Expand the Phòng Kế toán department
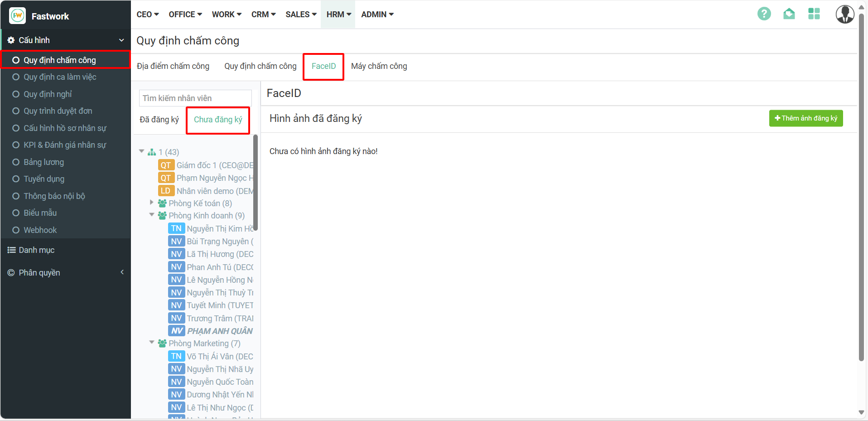 [152, 203]
